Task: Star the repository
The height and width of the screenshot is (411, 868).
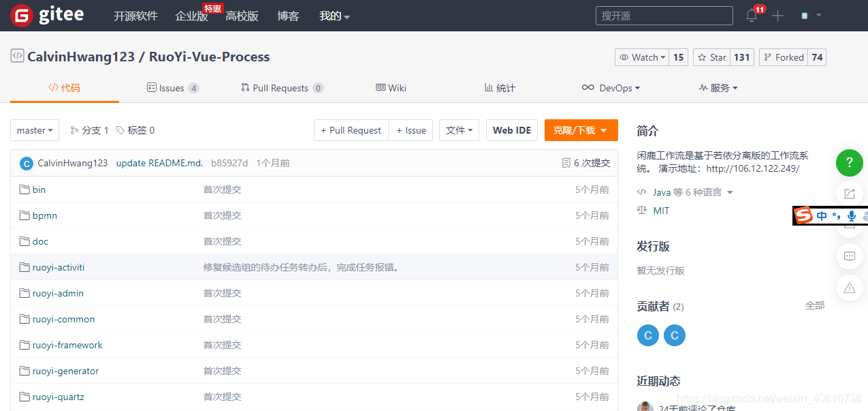Action: tap(712, 57)
